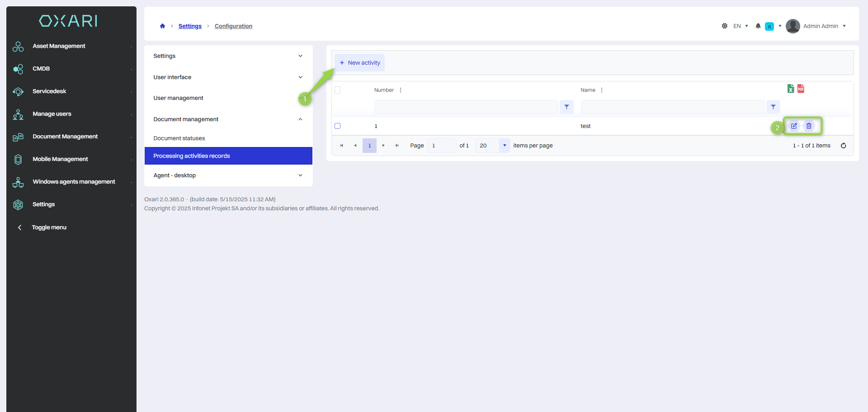Export table to PDF file icon
Screen dimensions: 868x412
801,89
